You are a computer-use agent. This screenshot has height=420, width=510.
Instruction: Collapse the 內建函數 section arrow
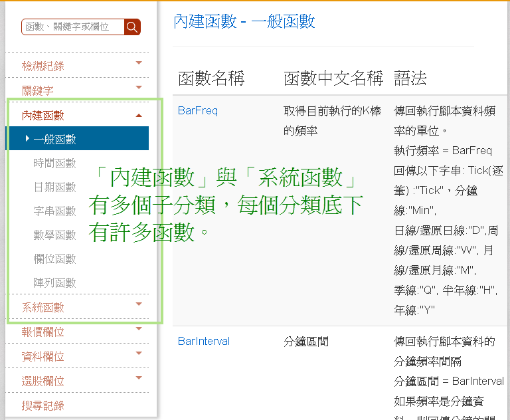tap(139, 115)
